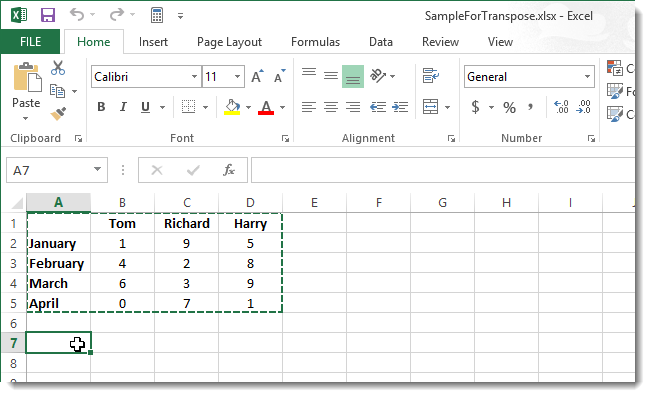Select the Format Painter brush icon
Viewport: 650px width, 397px height.
click(x=58, y=114)
